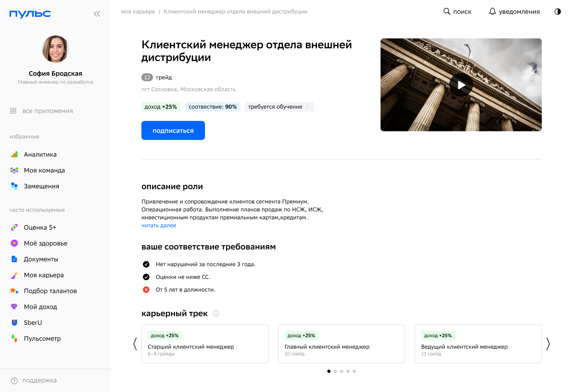The width and height of the screenshot is (572, 392).
Task: Click the Пульсометр icon
Action: [14, 338]
